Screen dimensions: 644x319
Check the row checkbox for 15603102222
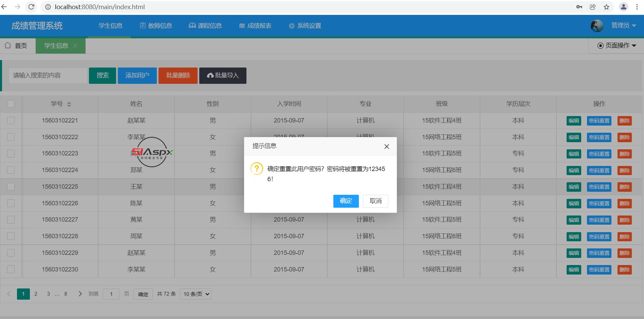[11, 137]
